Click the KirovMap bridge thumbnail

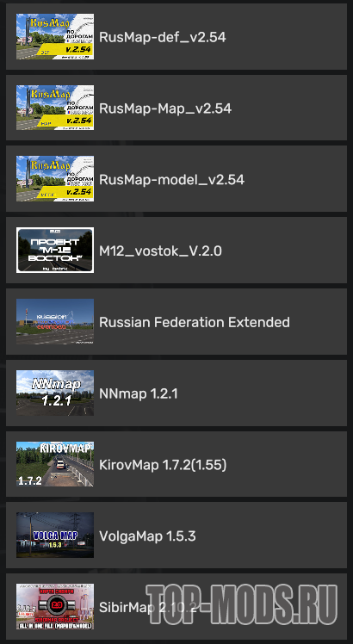tap(55, 464)
